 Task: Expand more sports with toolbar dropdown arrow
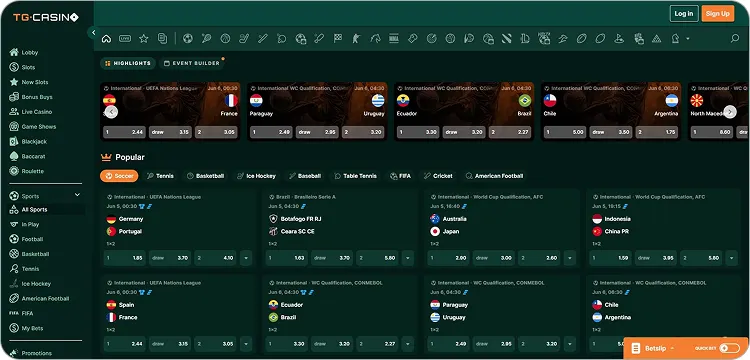tap(688, 39)
